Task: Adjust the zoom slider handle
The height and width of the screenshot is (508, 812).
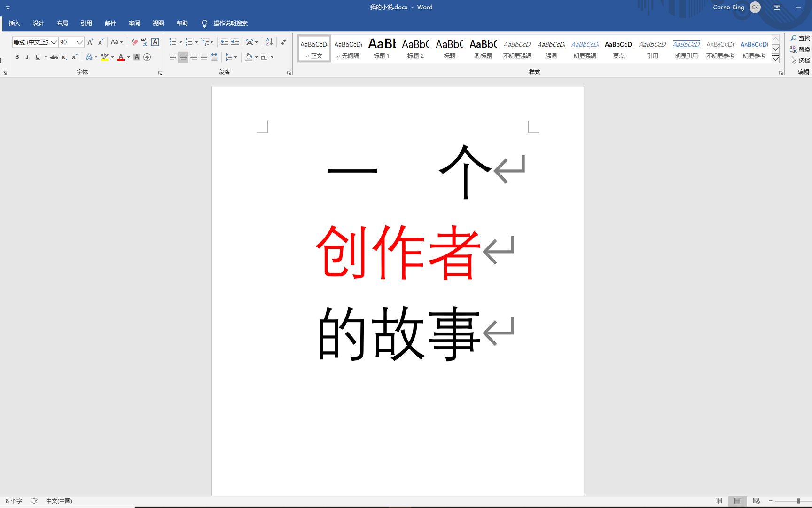Action: [798, 501]
